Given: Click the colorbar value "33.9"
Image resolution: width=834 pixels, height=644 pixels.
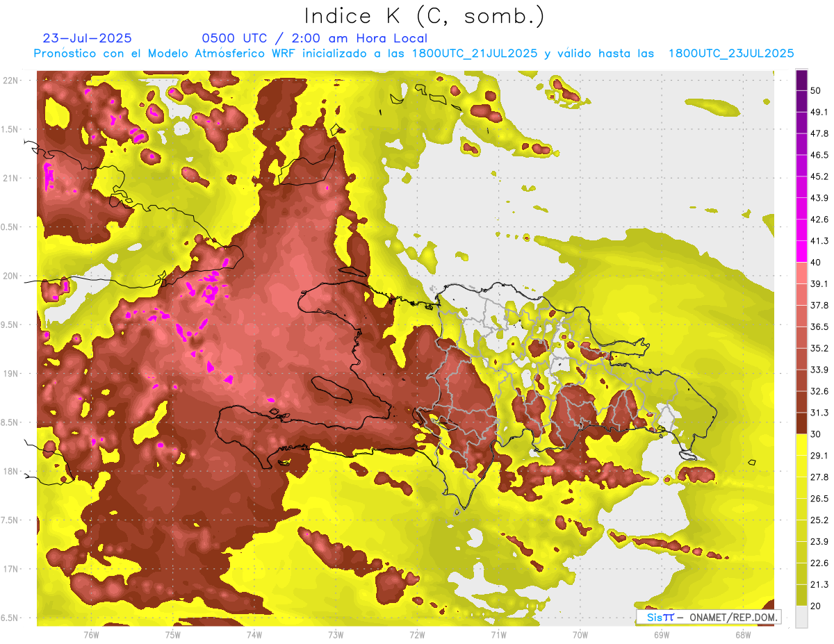Looking at the screenshot, I should (x=819, y=370).
